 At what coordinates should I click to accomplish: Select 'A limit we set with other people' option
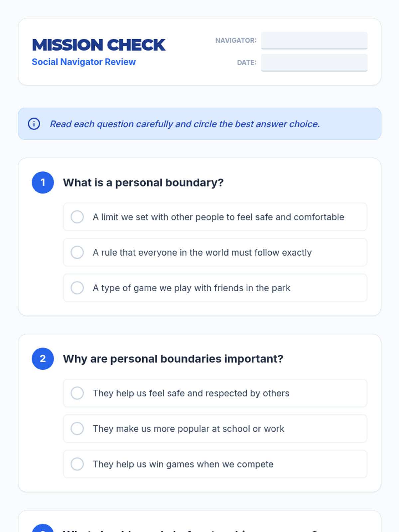click(77, 217)
